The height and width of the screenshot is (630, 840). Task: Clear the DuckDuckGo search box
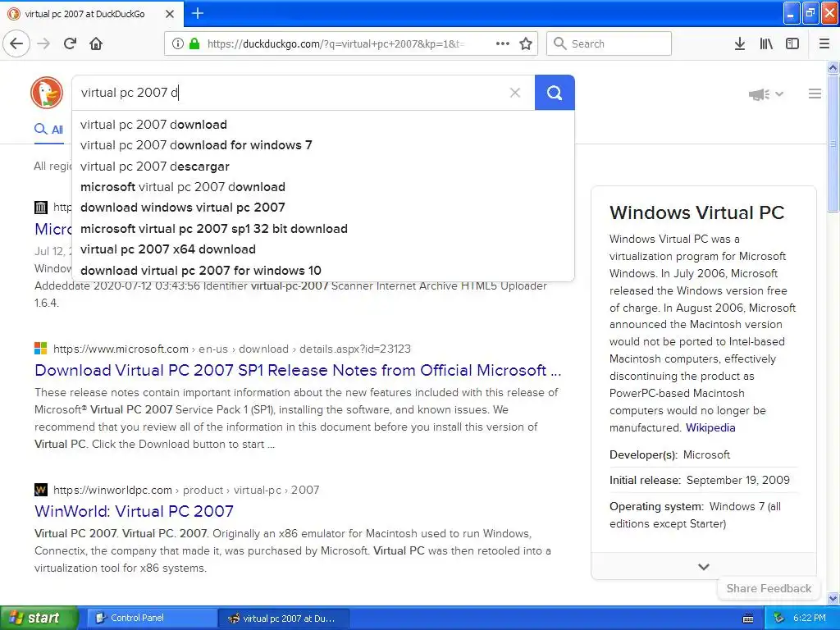coord(515,93)
